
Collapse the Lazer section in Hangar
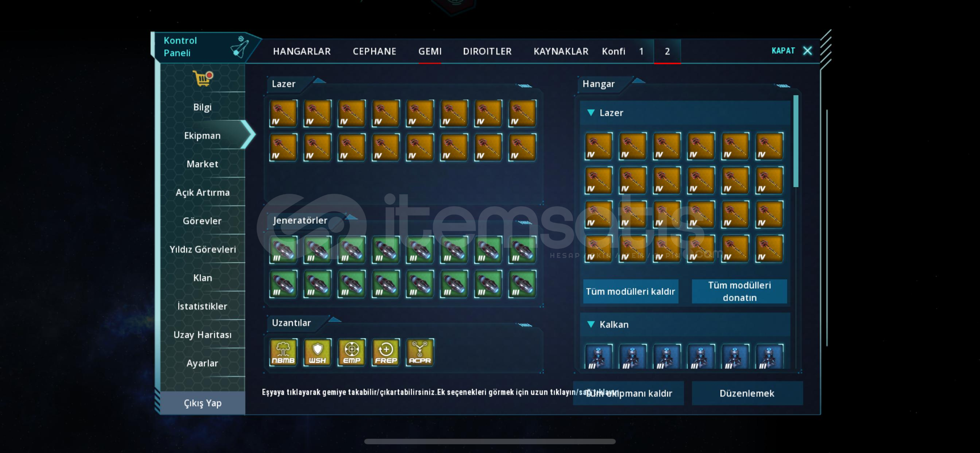591,113
